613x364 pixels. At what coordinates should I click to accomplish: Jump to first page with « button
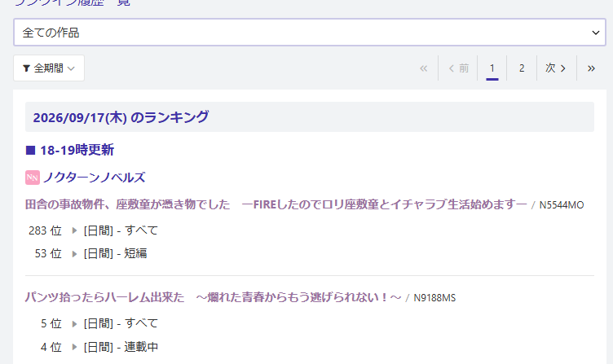pos(423,68)
